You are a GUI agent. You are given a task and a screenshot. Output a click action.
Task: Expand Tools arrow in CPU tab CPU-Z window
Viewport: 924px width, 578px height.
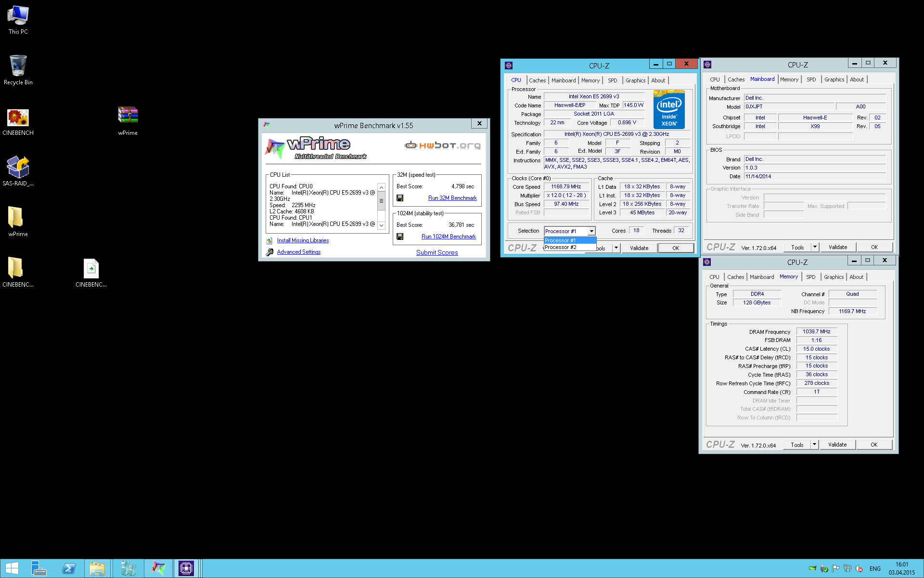[616, 248]
